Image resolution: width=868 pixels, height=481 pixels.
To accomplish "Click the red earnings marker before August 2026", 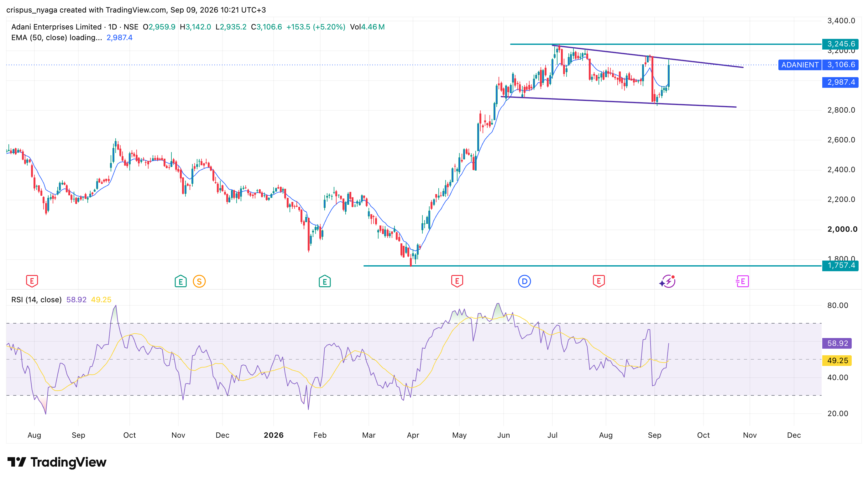I will 599,281.
